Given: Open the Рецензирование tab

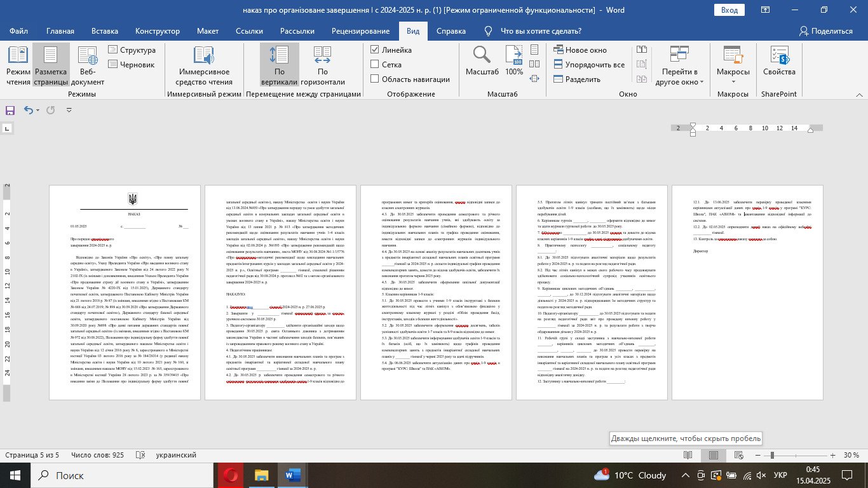Looking at the screenshot, I should point(361,30).
